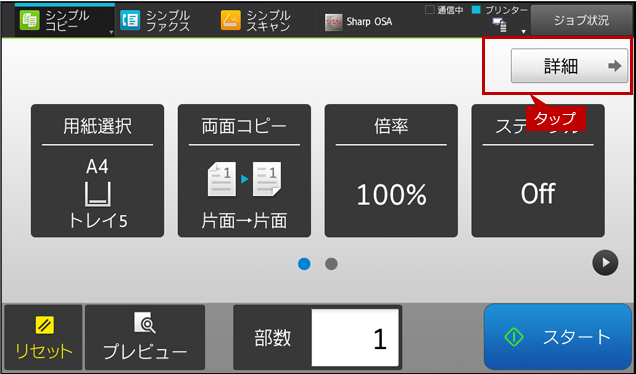Open 倍率 zoom ratio tile
The width and height of the screenshot is (636, 374).
tap(391, 170)
